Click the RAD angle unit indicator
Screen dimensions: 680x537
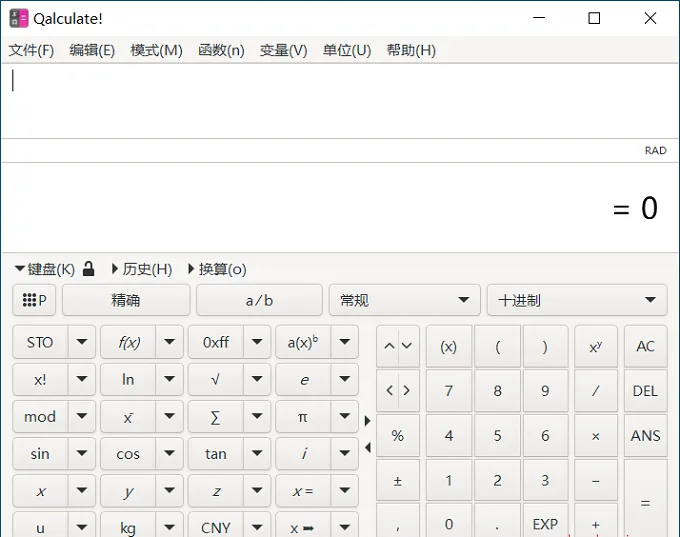click(x=655, y=151)
